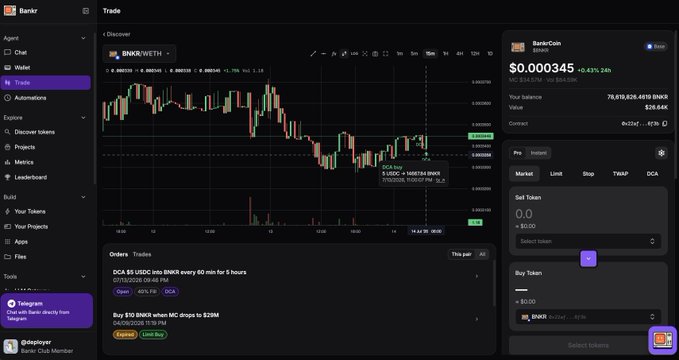Click the Bankr logo icon
This screenshot has height=360, width=679.
10,11
